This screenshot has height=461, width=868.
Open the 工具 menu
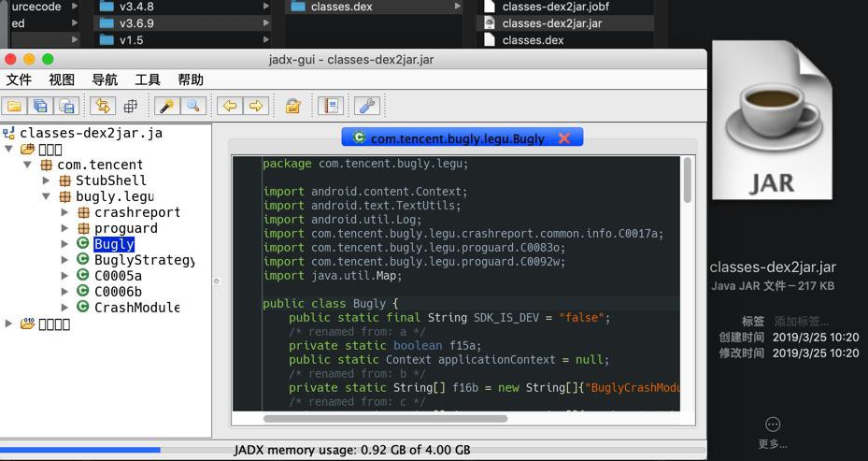coord(148,79)
